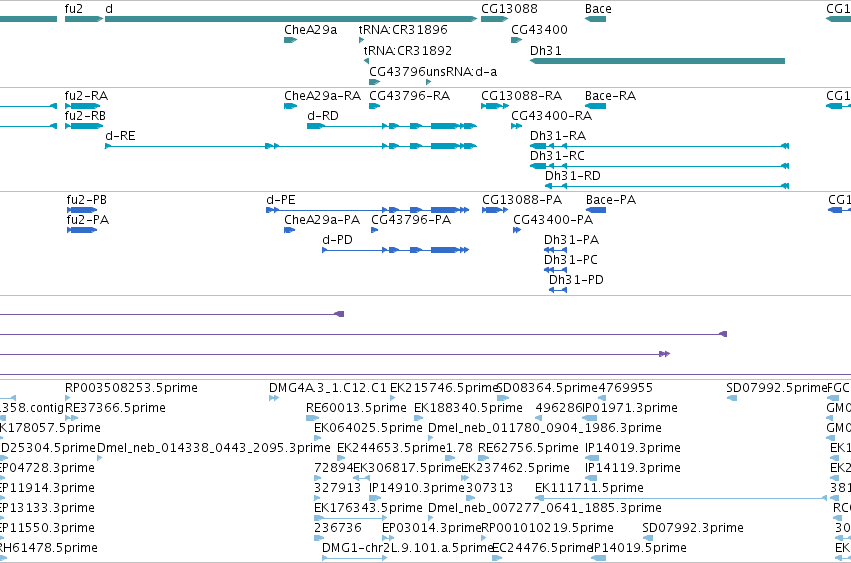
Task: Select CG43400-RA transcript label
Action: click(x=551, y=116)
